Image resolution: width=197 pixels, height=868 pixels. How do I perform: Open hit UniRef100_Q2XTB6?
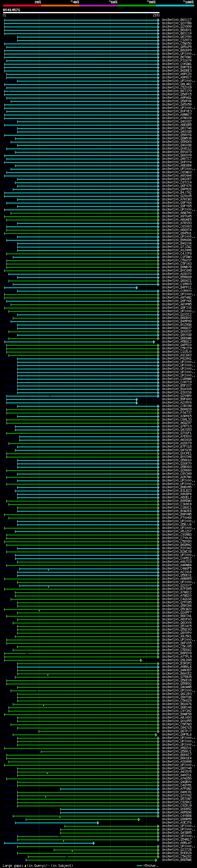click(x=177, y=23)
